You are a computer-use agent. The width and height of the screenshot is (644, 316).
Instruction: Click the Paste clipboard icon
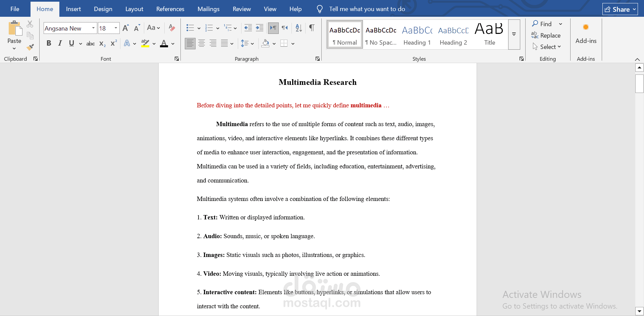[x=14, y=28]
